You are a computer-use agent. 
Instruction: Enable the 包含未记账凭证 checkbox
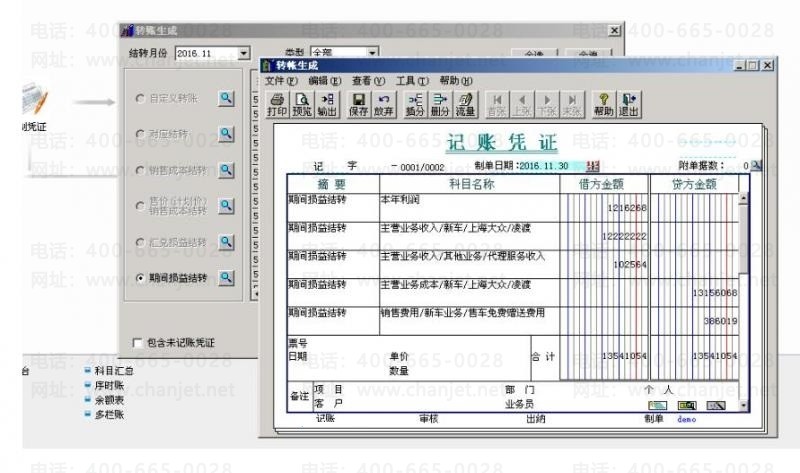(137, 343)
